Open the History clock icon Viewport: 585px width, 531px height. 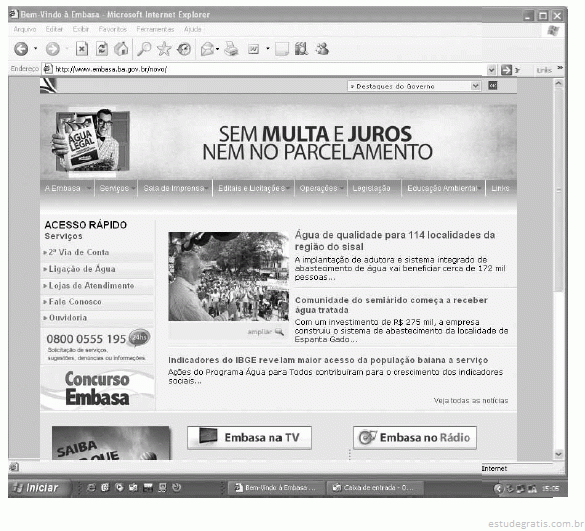pos(184,49)
